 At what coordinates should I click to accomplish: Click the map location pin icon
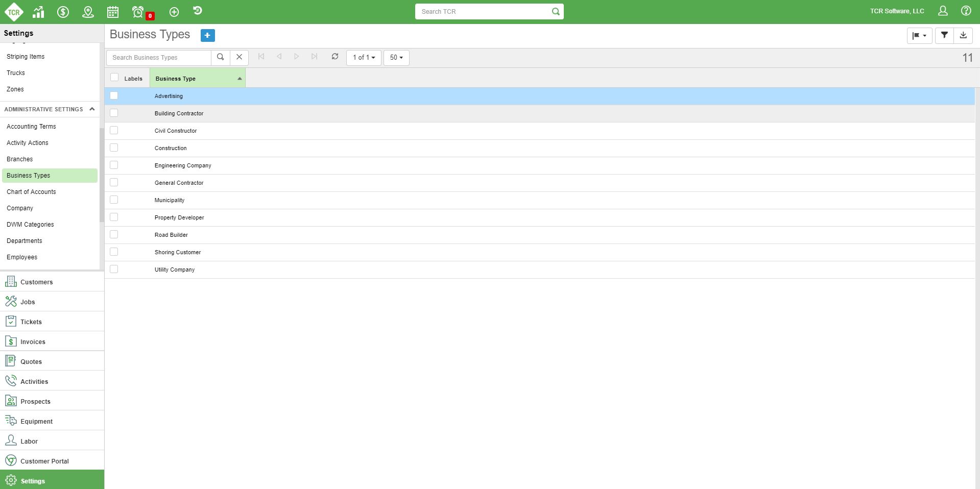click(88, 12)
